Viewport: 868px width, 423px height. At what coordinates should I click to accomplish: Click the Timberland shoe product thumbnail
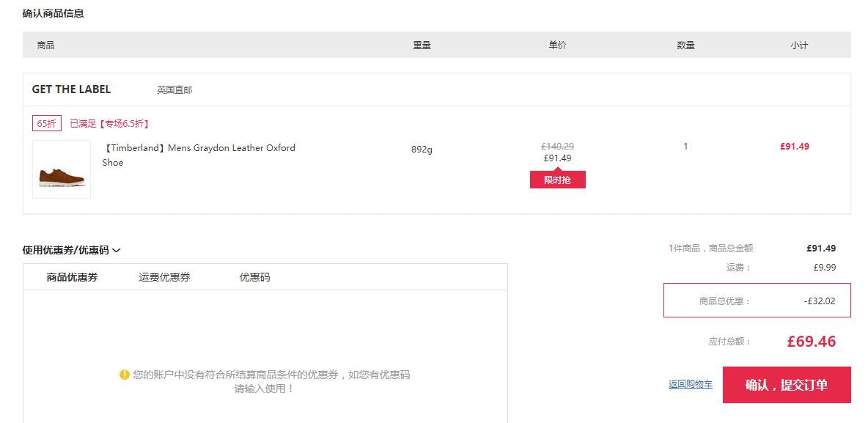[x=62, y=169]
